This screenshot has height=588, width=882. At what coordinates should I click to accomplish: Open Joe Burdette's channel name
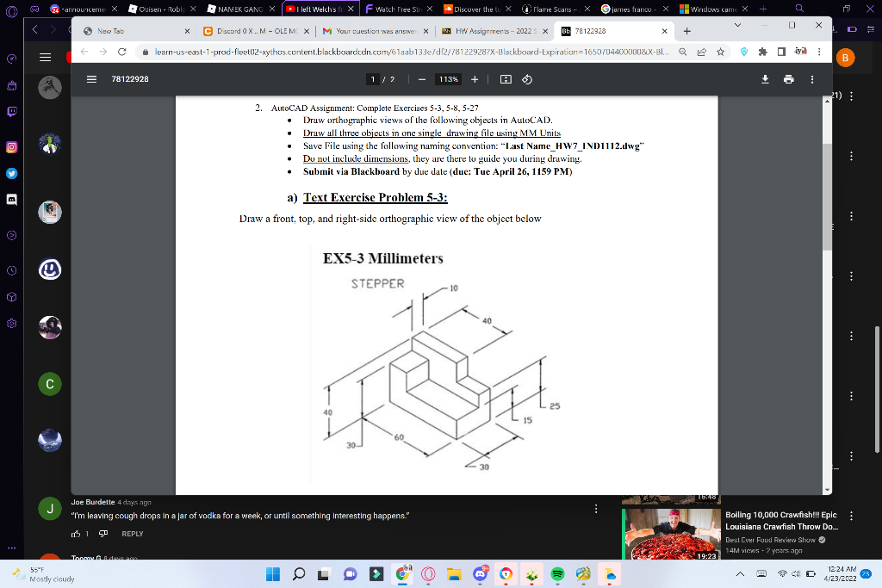click(x=93, y=502)
